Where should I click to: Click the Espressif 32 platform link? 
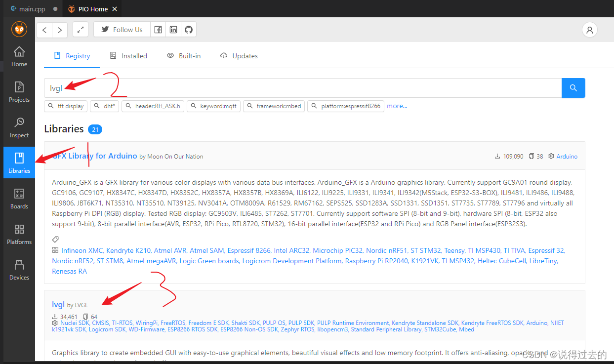point(546,250)
